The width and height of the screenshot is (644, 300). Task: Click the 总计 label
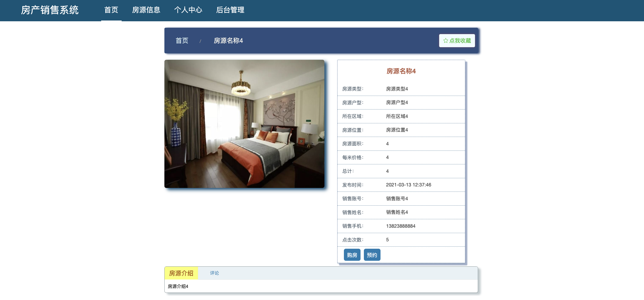pos(348,171)
